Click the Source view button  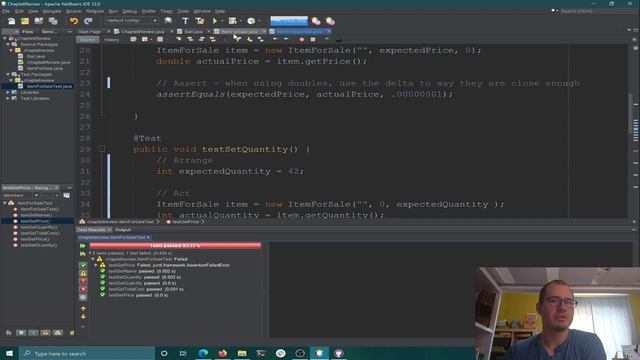[x=87, y=40]
